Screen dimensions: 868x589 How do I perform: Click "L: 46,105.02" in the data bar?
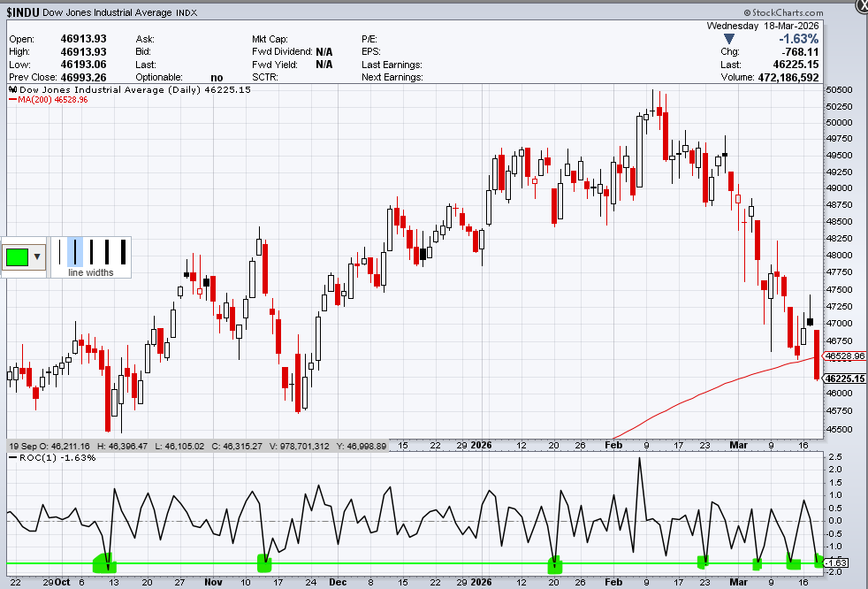coord(179,446)
